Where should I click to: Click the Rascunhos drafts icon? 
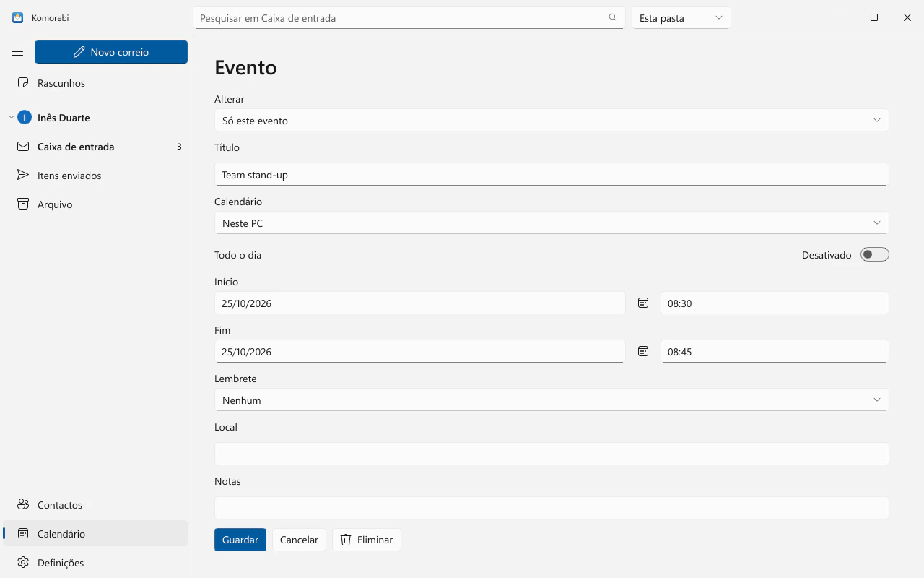pos(23,83)
